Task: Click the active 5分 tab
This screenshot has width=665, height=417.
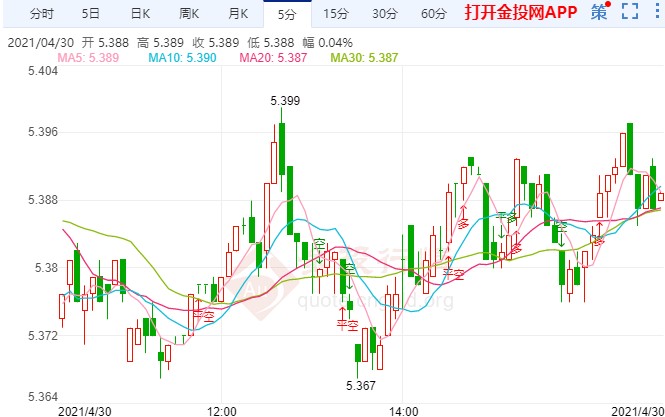Action: click(287, 14)
